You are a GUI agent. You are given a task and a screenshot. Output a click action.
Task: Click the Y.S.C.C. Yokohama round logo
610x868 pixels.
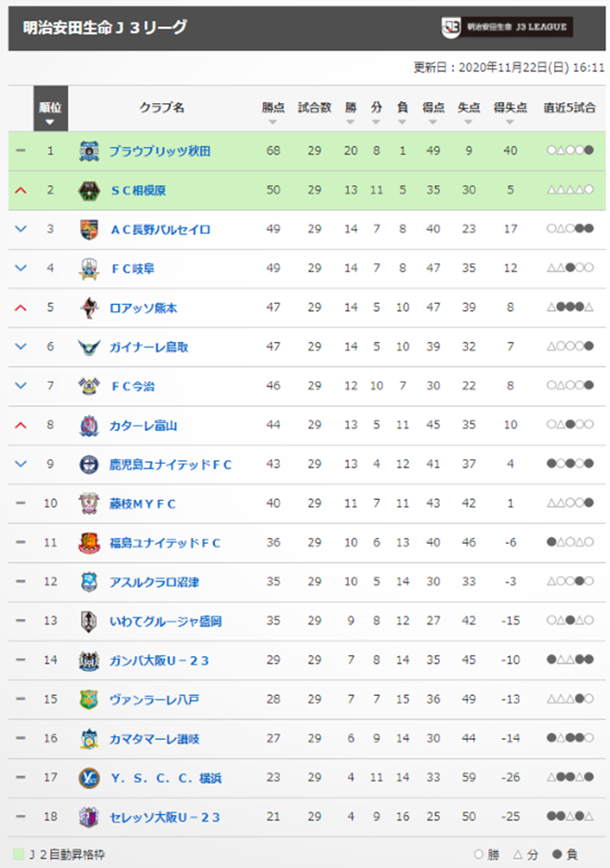[x=88, y=778]
